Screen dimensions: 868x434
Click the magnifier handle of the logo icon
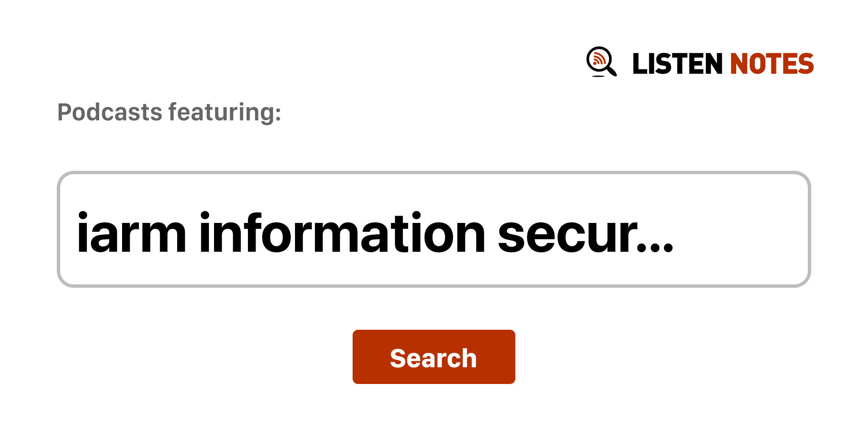tap(612, 71)
